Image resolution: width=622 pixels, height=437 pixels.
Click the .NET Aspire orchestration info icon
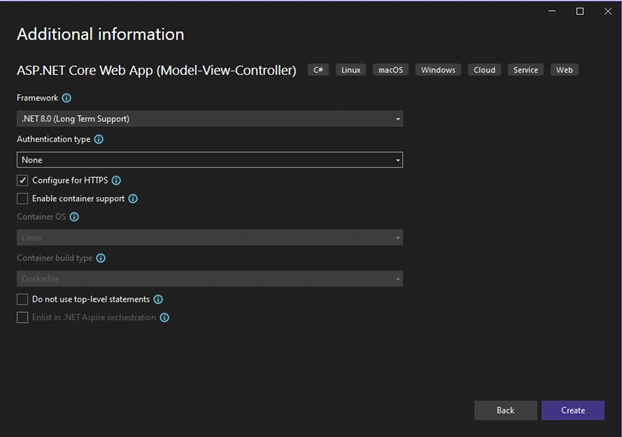pos(164,318)
